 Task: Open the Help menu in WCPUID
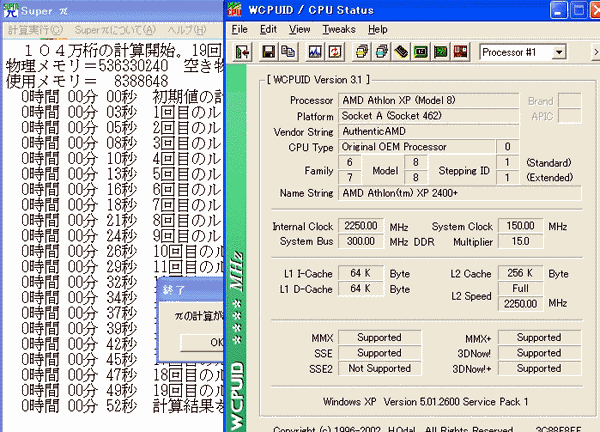(378, 29)
